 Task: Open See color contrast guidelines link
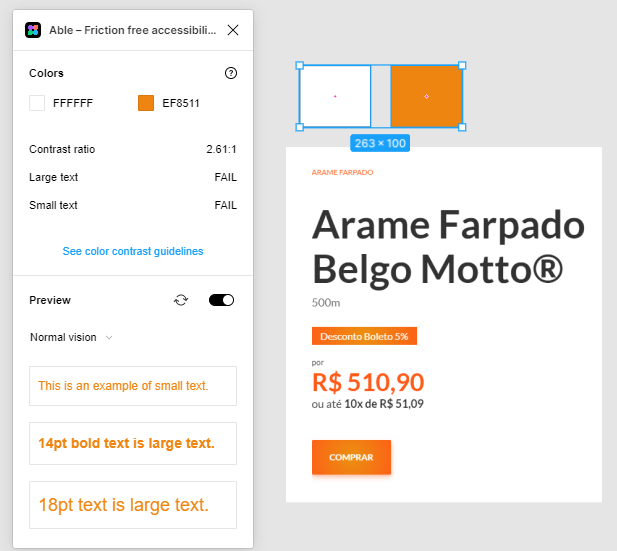pyautogui.click(x=133, y=251)
